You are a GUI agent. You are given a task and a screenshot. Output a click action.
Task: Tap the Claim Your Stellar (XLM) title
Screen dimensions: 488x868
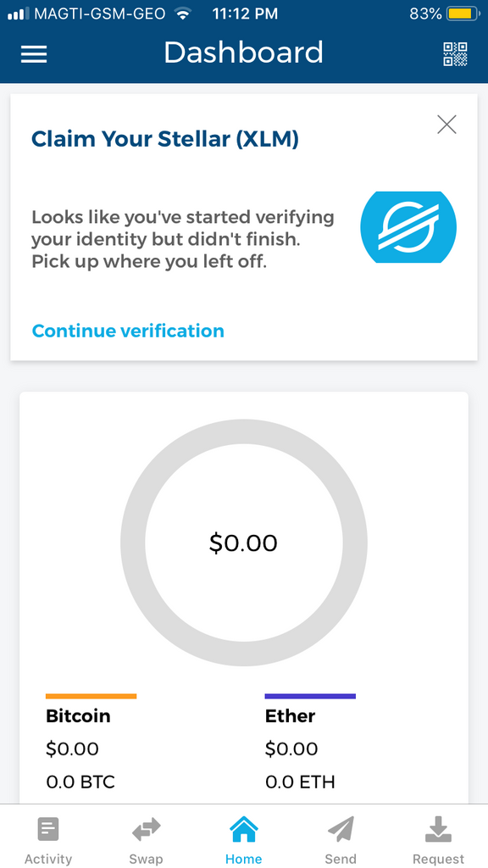[x=165, y=138]
